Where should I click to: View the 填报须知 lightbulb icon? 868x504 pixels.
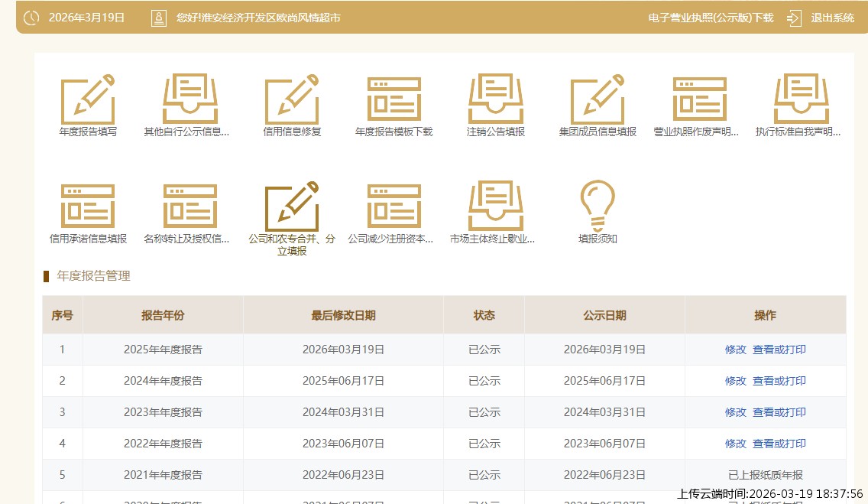point(598,206)
